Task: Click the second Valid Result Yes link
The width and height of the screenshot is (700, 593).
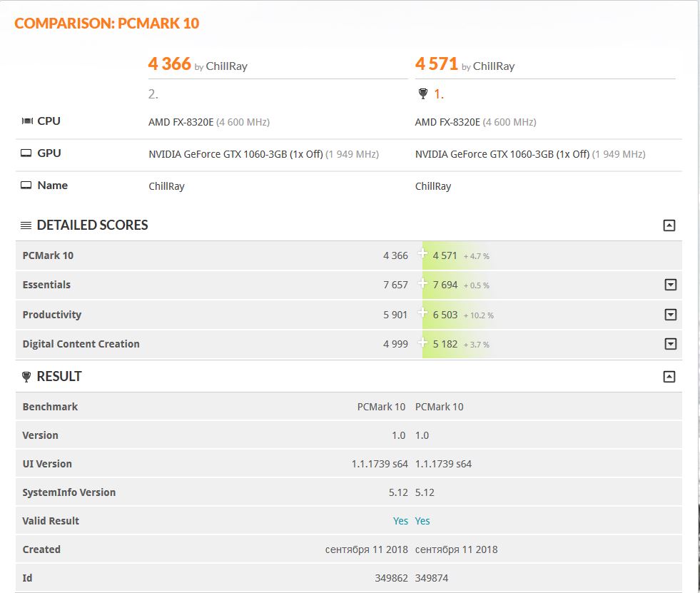Action: click(422, 521)
